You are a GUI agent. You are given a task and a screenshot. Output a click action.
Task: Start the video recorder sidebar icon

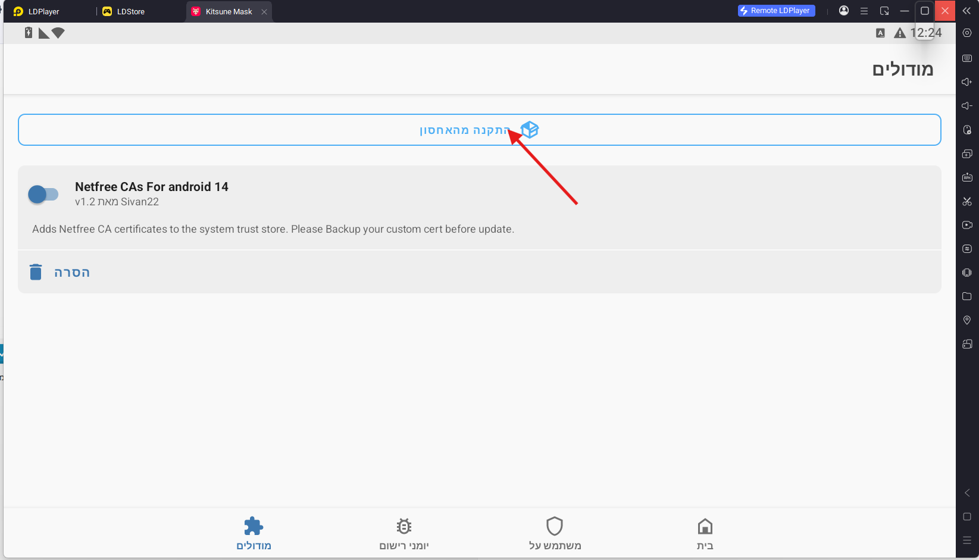click(x=967, y=225)
